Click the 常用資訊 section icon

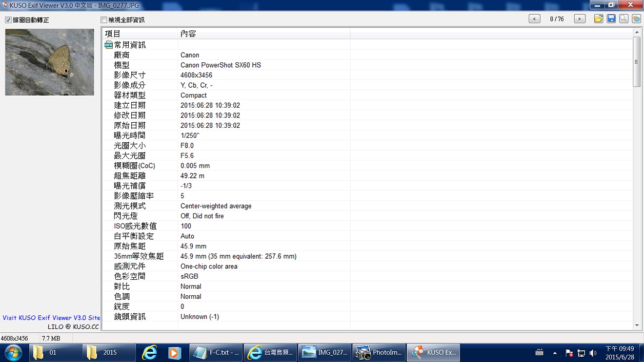pyautogui.click(x=108, y=45)
